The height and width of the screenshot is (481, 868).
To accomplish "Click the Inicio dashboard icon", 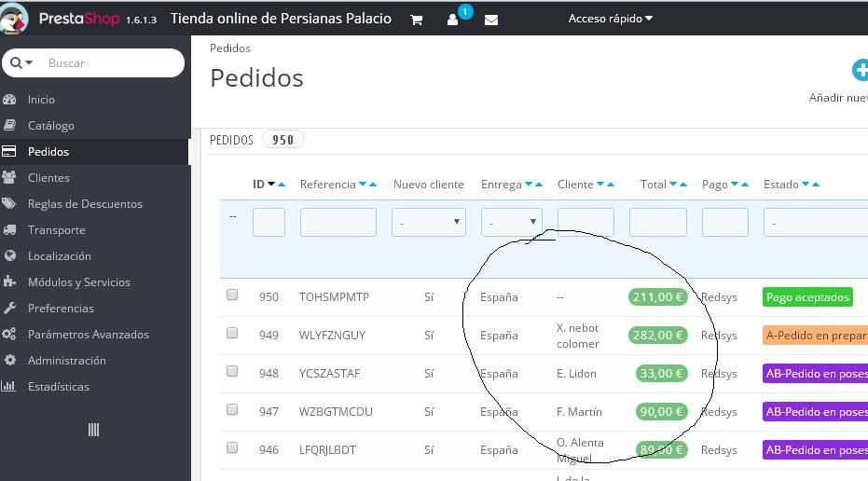I will click(x=9, y=100).
